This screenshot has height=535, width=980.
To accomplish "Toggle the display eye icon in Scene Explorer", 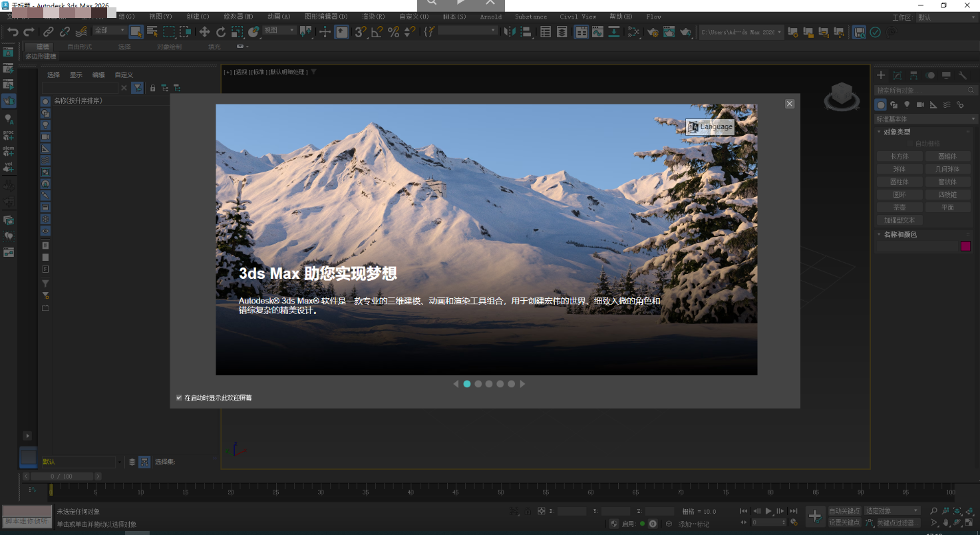I will [x=45, y=231].
